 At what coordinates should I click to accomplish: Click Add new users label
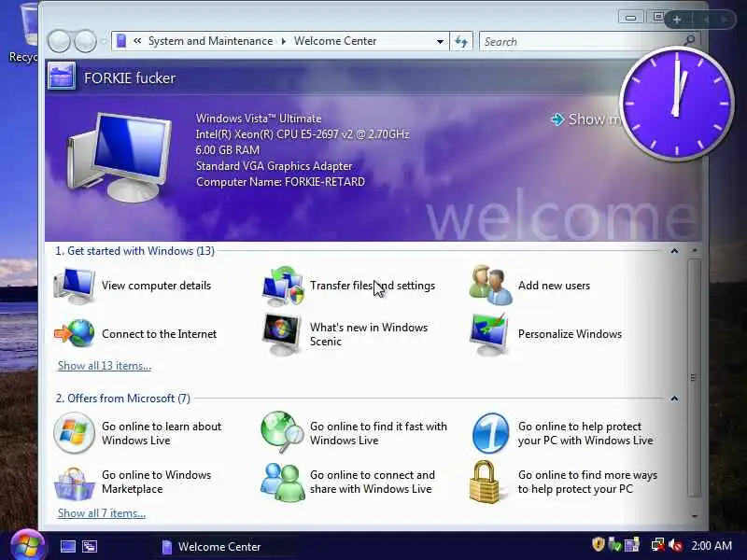pyautogui.click(x=554, y=286)
